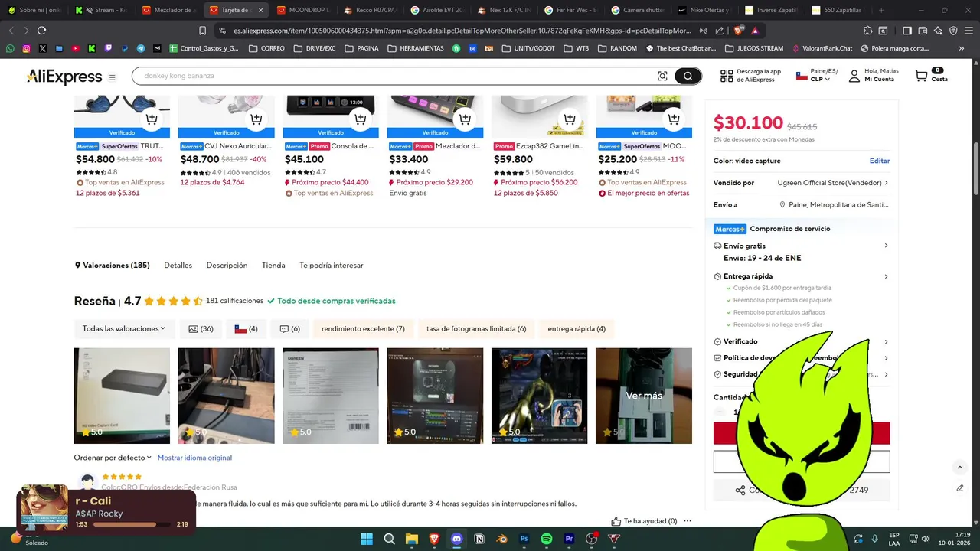Filter reviews with comments (6)

tap(290, 329)
